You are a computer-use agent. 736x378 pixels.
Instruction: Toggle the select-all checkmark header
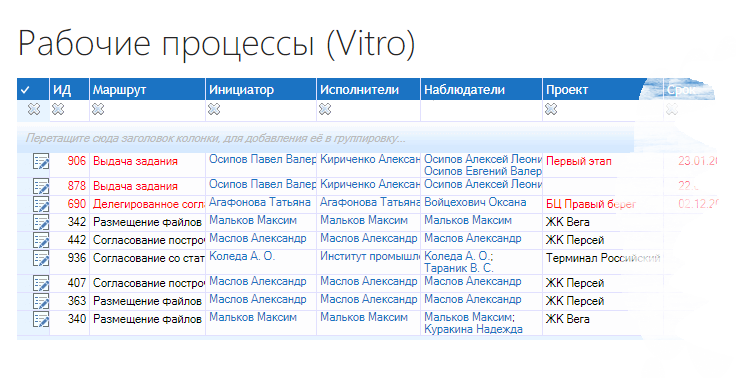coord(25,90)
